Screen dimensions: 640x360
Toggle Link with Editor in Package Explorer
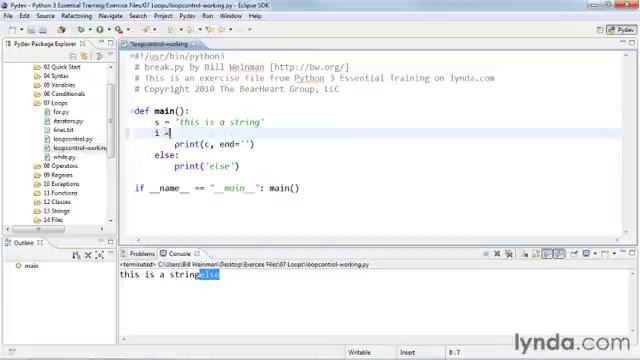point(84,56)
